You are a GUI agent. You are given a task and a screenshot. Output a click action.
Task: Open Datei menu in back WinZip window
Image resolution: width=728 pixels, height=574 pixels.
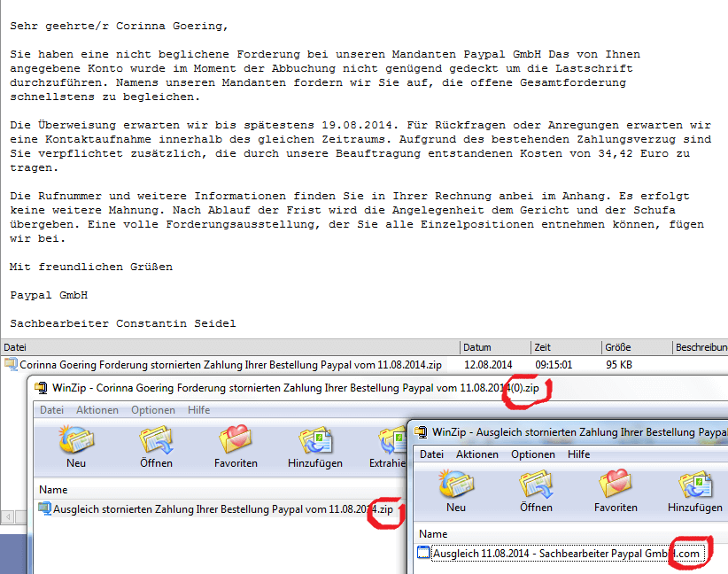point(51,410)
